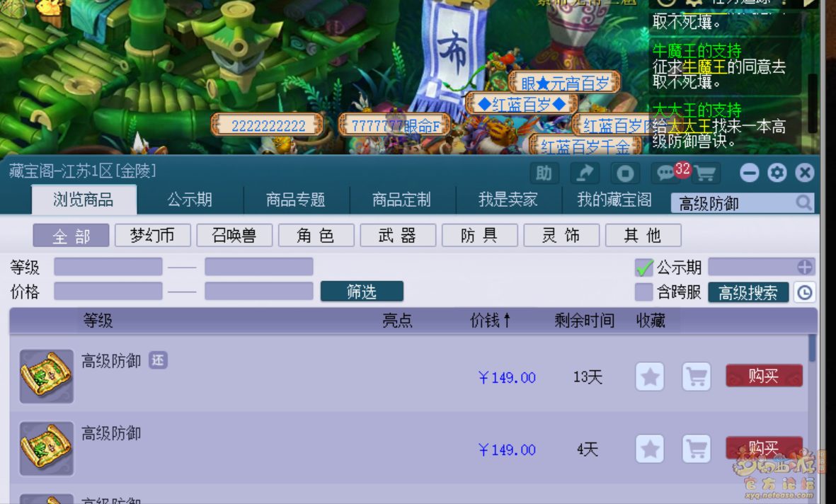Select the 梦幻币 category filter
This screenshot has width=836, height=504.
(152, 235)
